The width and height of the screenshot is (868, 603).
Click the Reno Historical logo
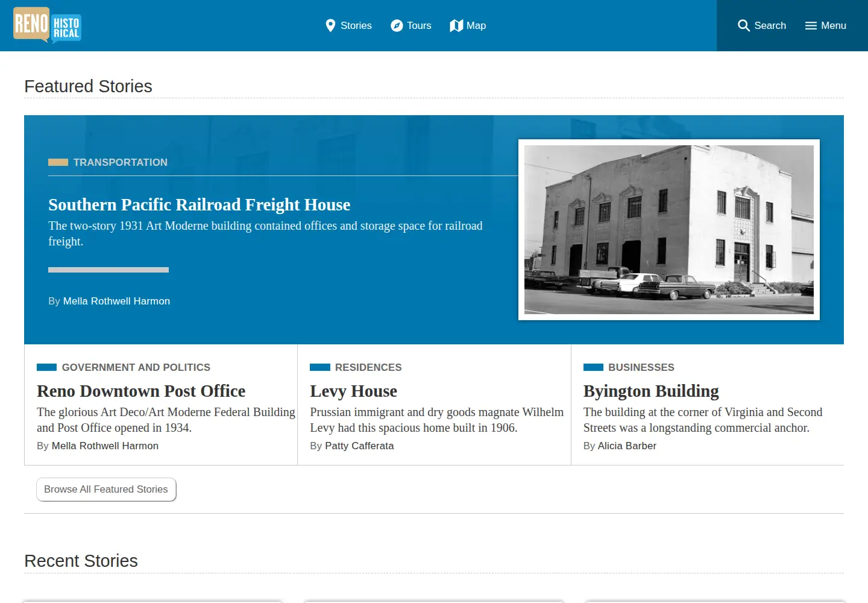(47, 25)
